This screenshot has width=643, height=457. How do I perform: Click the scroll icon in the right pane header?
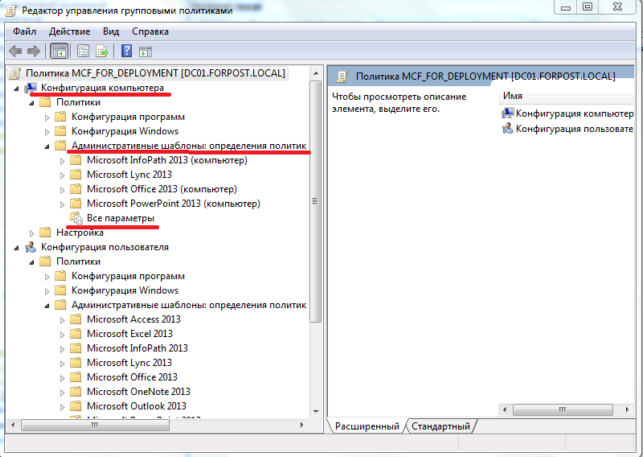coord(342,76)
